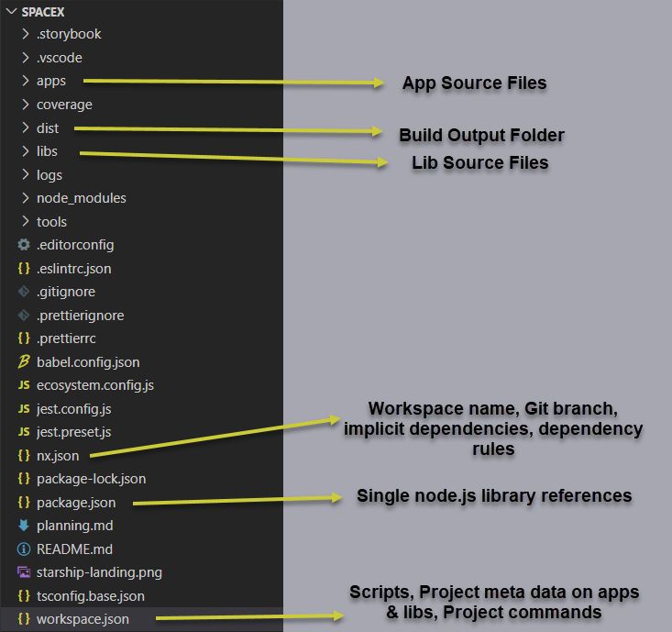Click the braces icon beside workspace.json

click(24, 619)
